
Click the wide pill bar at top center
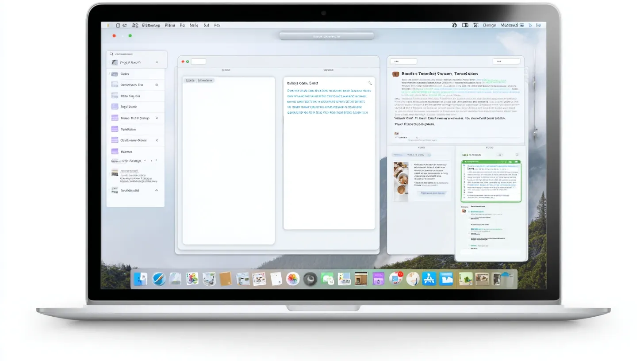pyautogui.click(x=326, y=36)
